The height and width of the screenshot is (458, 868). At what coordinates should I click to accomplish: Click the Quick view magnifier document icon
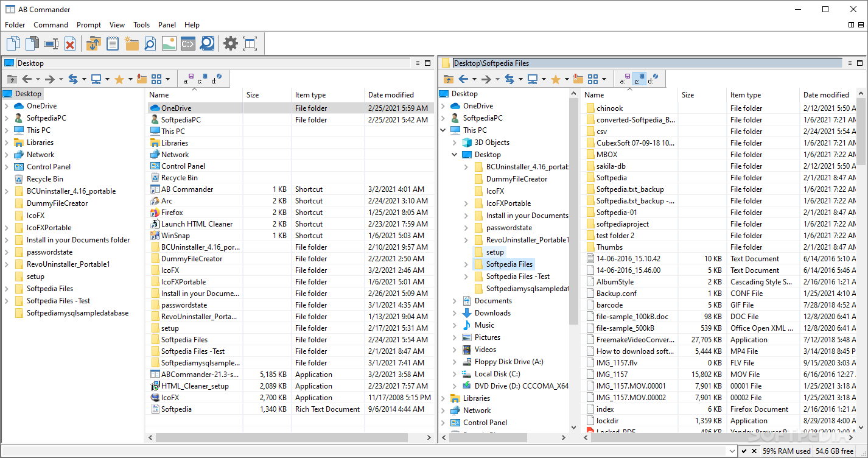tap(150, 43)
